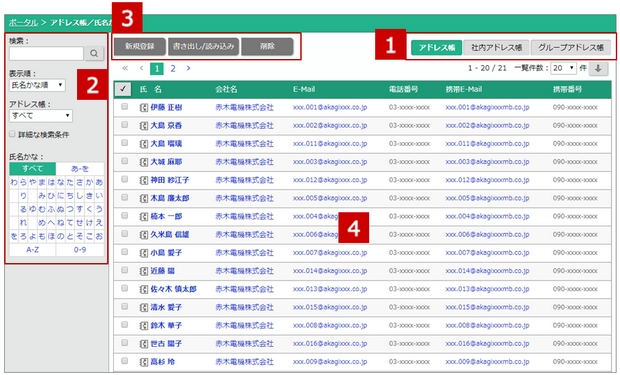Select the あ-を kana filter tab
This screenshot has height=375, width=620.
(x=80, y=169)
